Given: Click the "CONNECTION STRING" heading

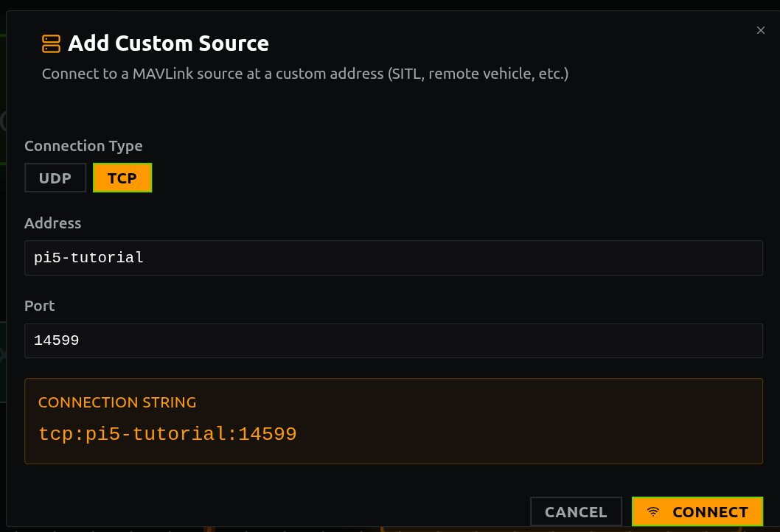Looking at the screenshot, I should pyautogui.click(x=117, y=402).
